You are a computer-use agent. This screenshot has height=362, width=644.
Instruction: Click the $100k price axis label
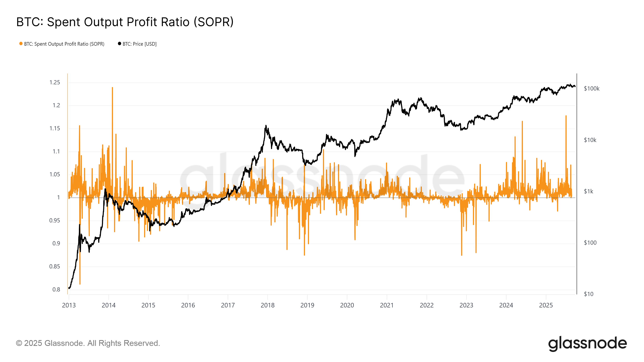coord(591,88)
